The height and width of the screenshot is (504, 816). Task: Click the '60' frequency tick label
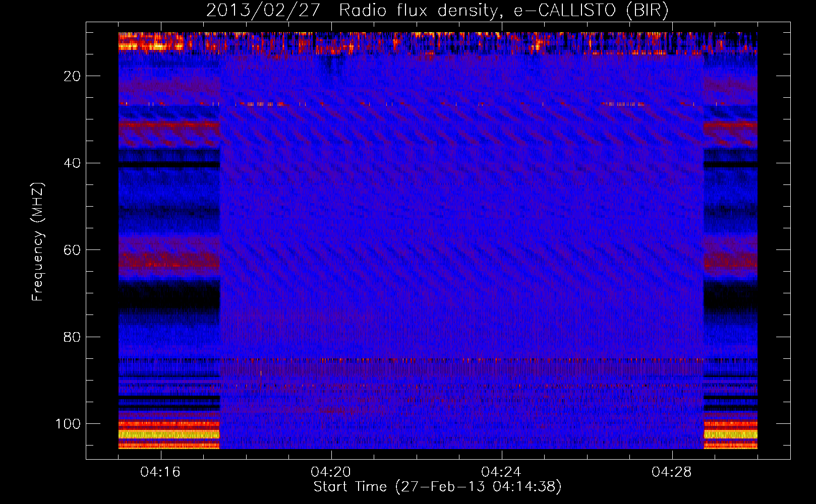[x=72, y=250]
